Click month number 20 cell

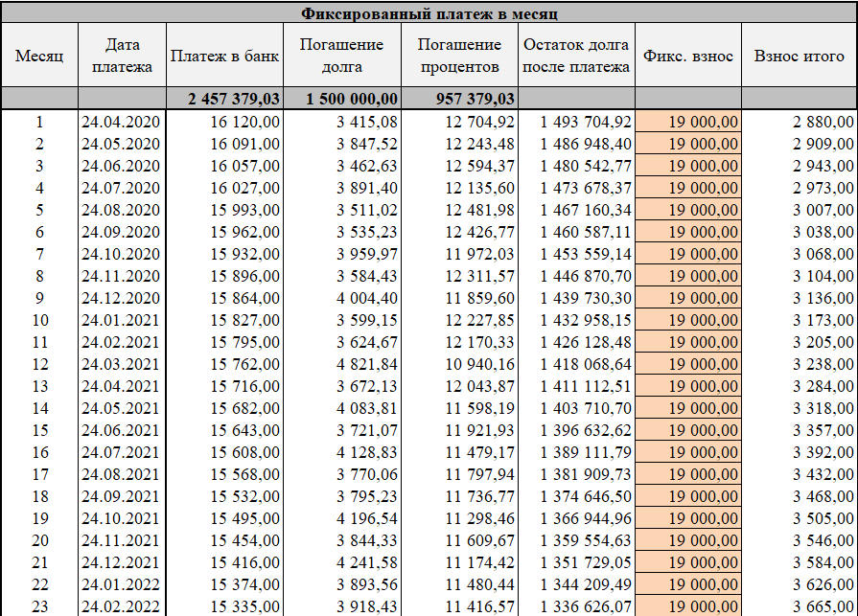[39, 540]
